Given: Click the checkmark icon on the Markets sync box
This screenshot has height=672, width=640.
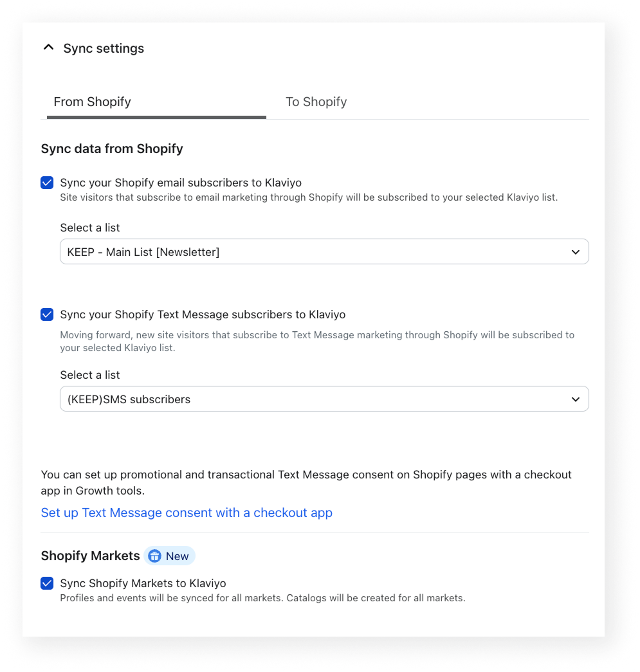Looking at the screenshot, I should [x=46, y=583].
